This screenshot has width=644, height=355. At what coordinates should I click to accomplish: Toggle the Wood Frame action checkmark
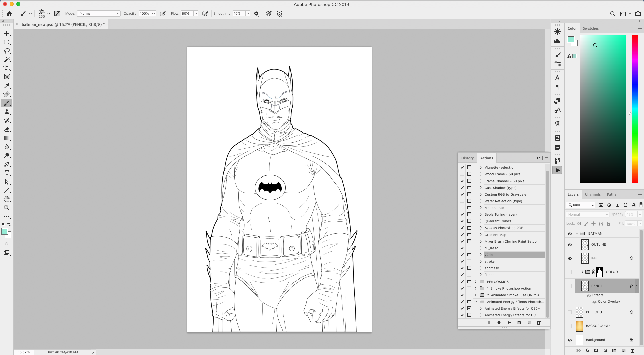point(462,174)
